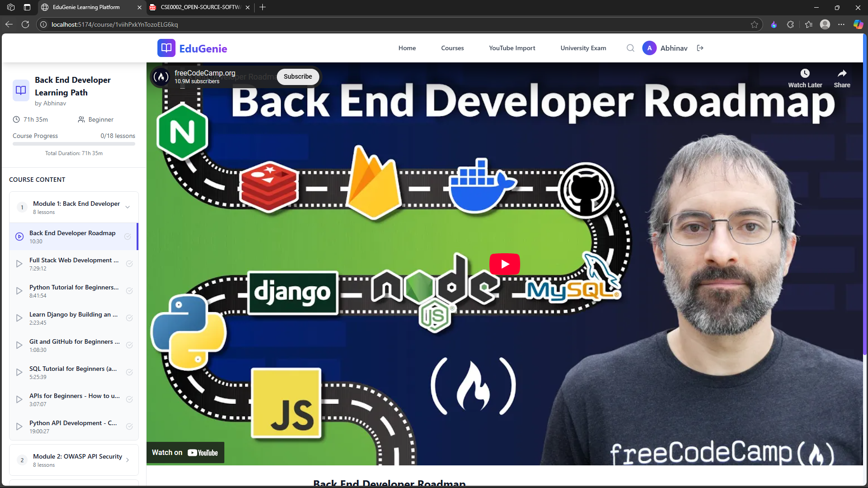Open the University Exam nav item
Screen dimensions: 868x488
pos(583,48)
